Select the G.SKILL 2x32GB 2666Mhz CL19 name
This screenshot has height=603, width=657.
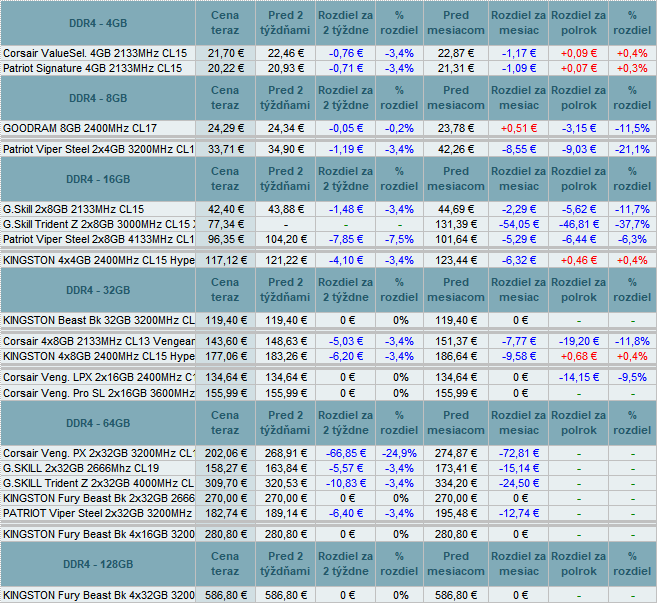coord(81,468)
